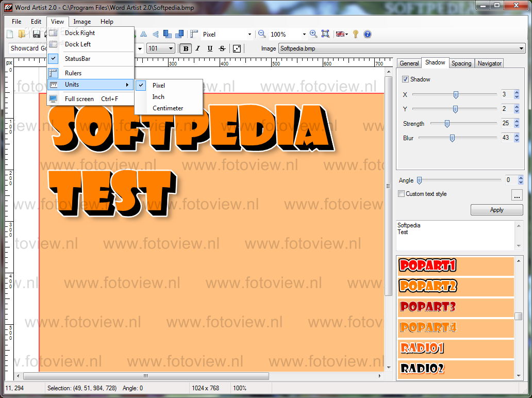
Task: Click the Softpedia Test text input box
Action: click(x=456, y=236)
